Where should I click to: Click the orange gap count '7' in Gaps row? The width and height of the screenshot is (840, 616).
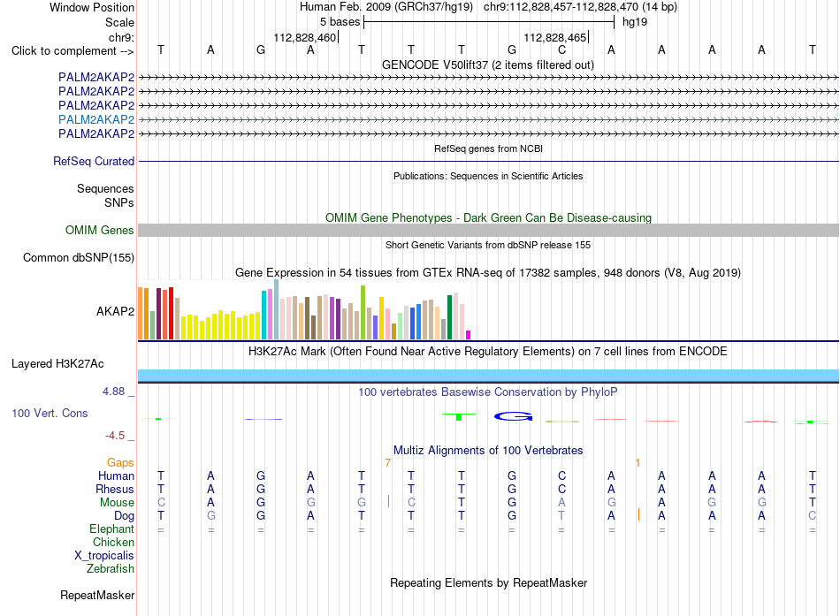[x=388, y=462]
